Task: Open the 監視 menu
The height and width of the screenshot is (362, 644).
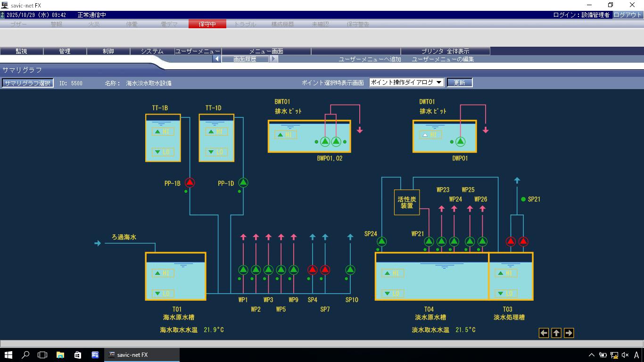Action: (x=21, y=51)
